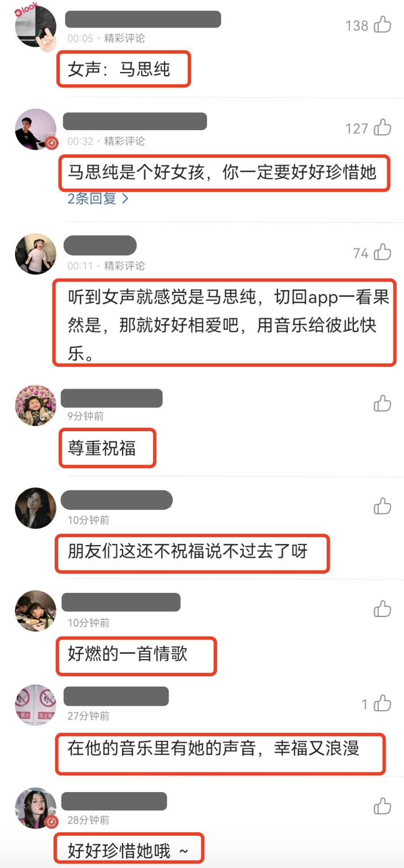404x868 pixels.
Task: Open avatar of '好燃的一首情歌' commenter
Action: click(x=36, y=611)
